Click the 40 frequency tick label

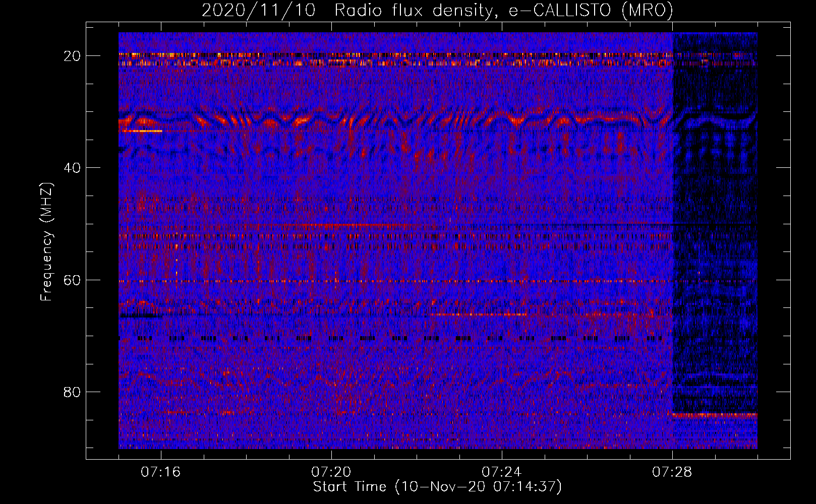tap(73, 168)
